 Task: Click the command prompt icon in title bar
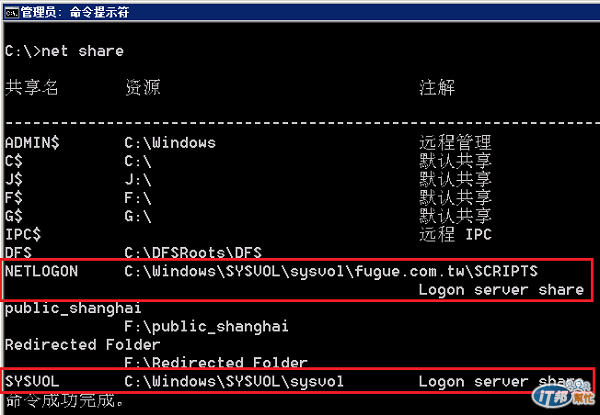11,13
